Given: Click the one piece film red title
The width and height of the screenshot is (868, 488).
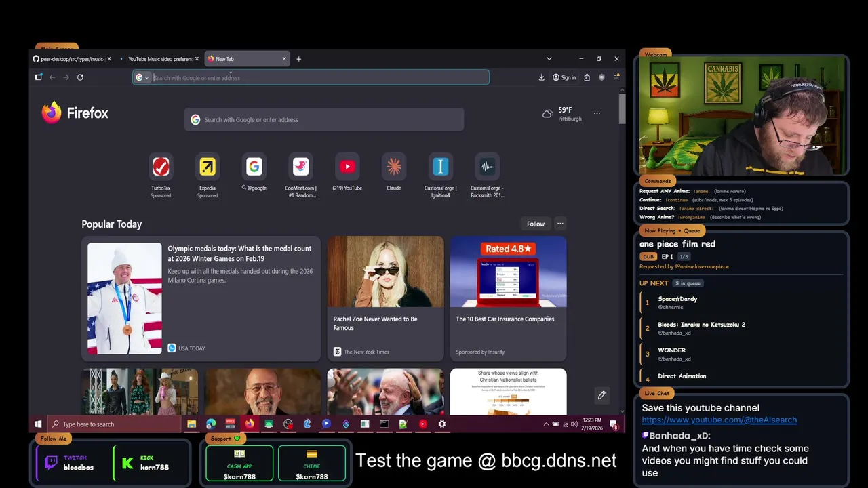Looking at the screenshot, I should (x=677, y=244).
